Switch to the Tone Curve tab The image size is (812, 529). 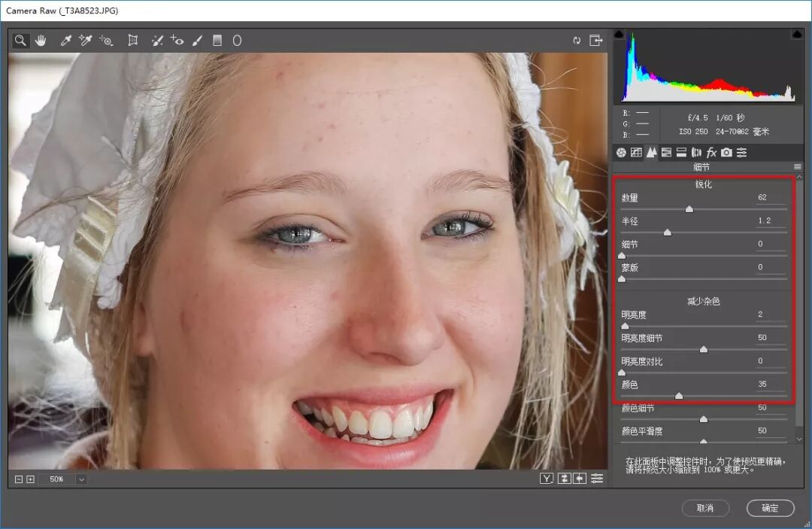click(637, 152)
